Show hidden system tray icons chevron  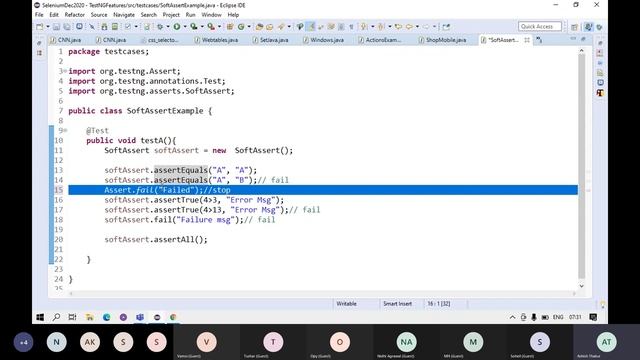click(x=512, y=317)
